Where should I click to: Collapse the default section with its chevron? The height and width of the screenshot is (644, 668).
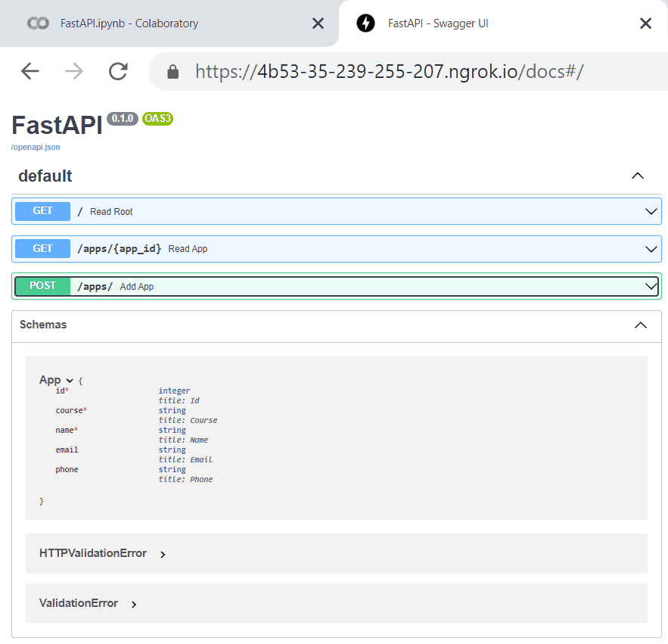coord(637,176)
